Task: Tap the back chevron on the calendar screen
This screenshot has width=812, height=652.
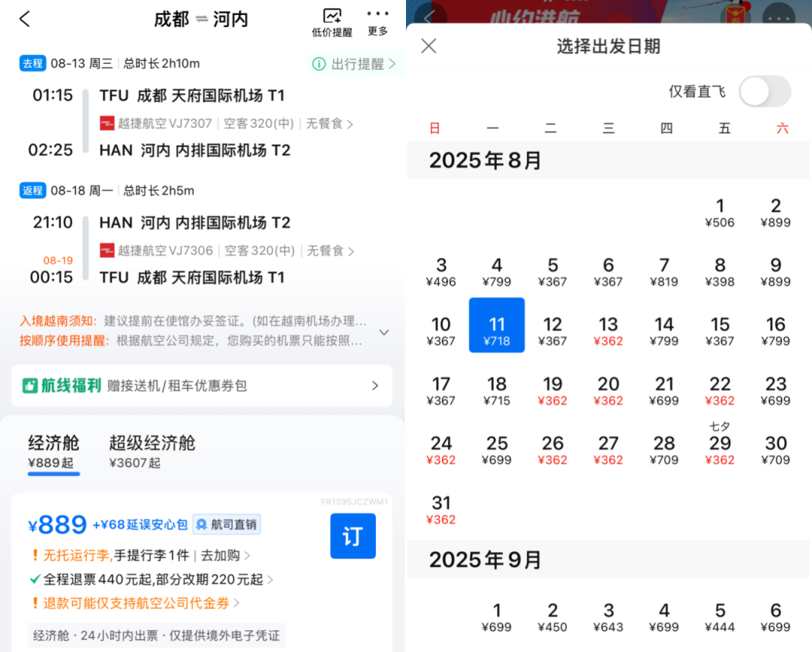Action: [429, 15]
